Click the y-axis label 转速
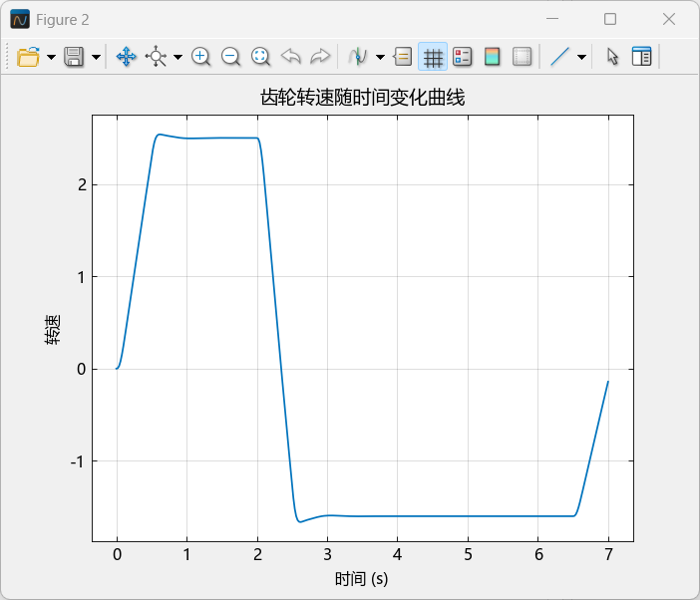Screen dimensions: 700x600 (x=52, y=330)
